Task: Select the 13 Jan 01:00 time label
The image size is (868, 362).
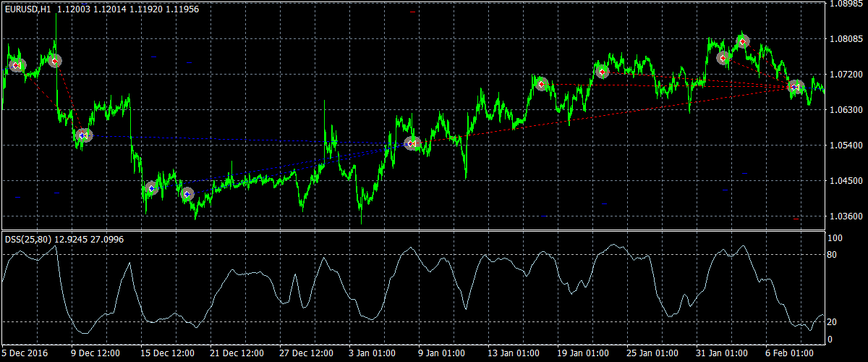Action: pos(514,353)
